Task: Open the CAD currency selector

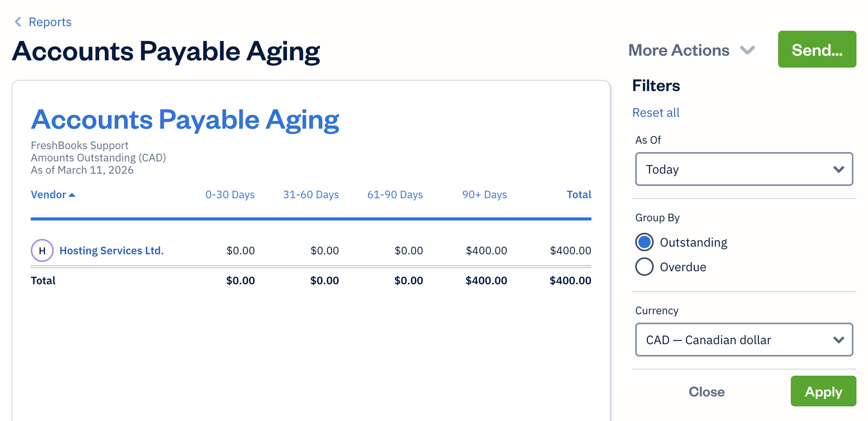Action: [744, 340]
